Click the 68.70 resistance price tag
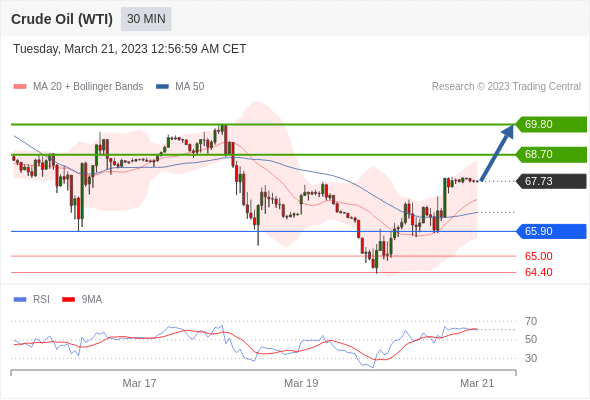Image resolution: width=590 pixels, height=400 pixels. click(550, 154)
